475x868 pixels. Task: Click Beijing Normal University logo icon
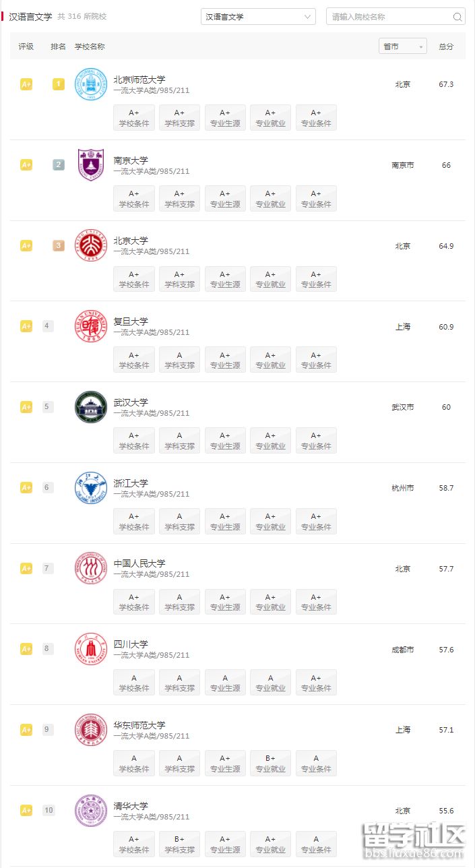point(90,84)
